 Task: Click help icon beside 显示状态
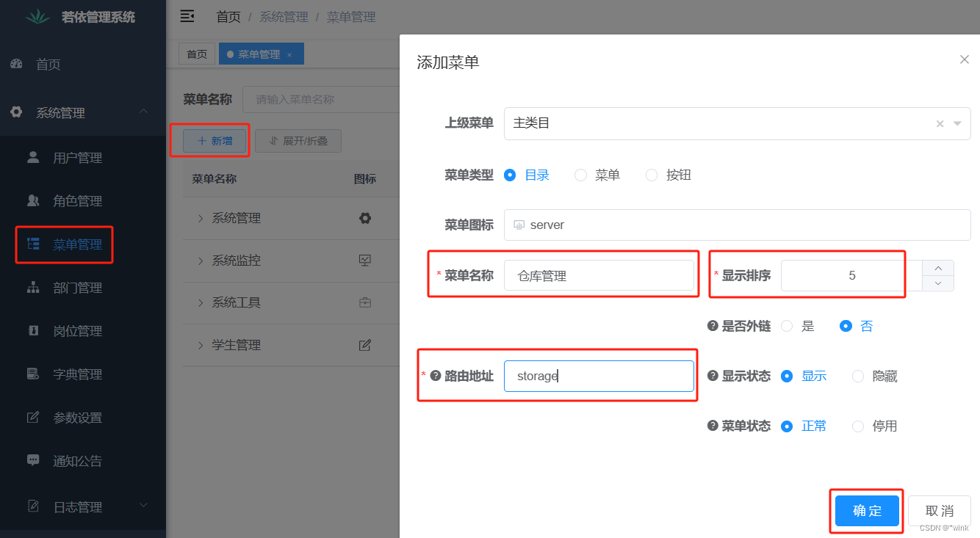click(x=713, y=376)
